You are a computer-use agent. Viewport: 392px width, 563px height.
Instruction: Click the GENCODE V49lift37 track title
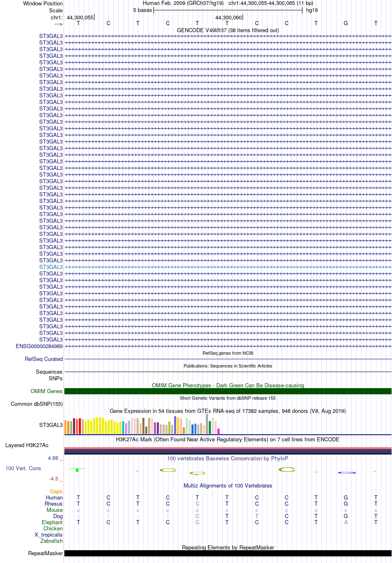click(228, 30)
